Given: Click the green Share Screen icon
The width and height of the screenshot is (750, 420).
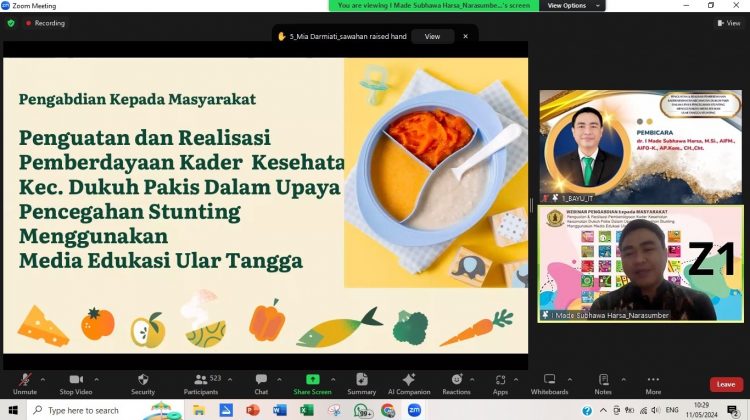Looking at the screenshot, I should coord(312,381).
